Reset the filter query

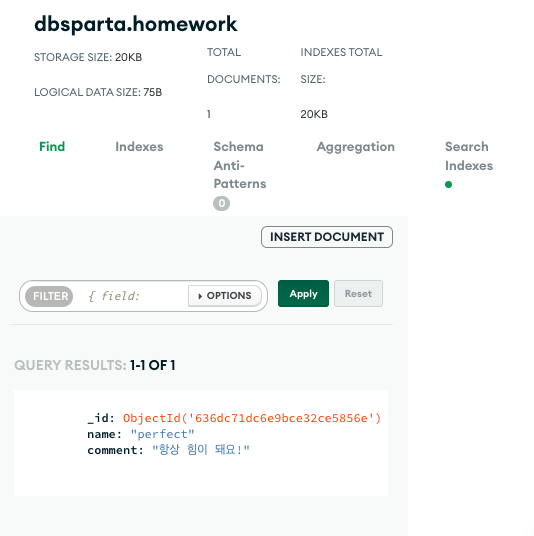(358, 294)
